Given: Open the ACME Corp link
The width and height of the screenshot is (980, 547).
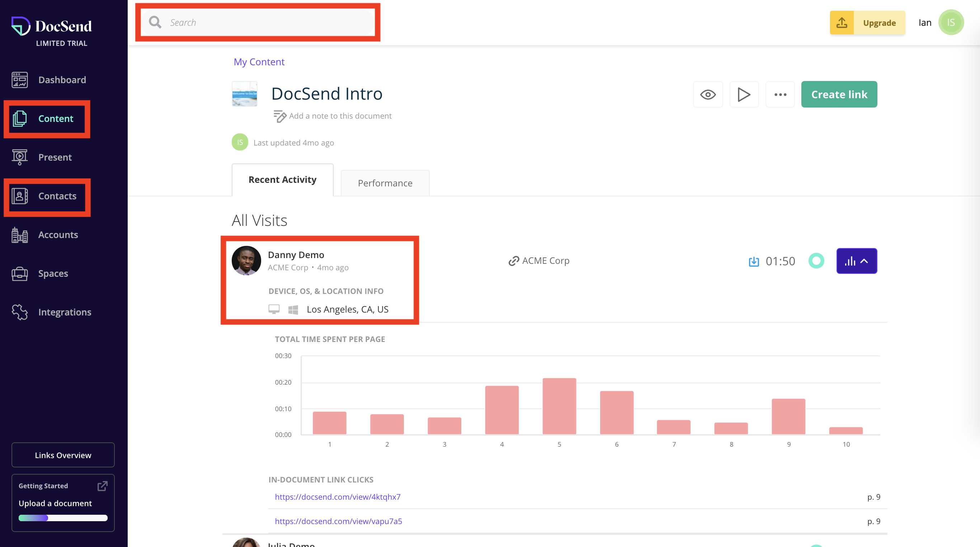Looking at the screenshot, I should pos(546,261).
